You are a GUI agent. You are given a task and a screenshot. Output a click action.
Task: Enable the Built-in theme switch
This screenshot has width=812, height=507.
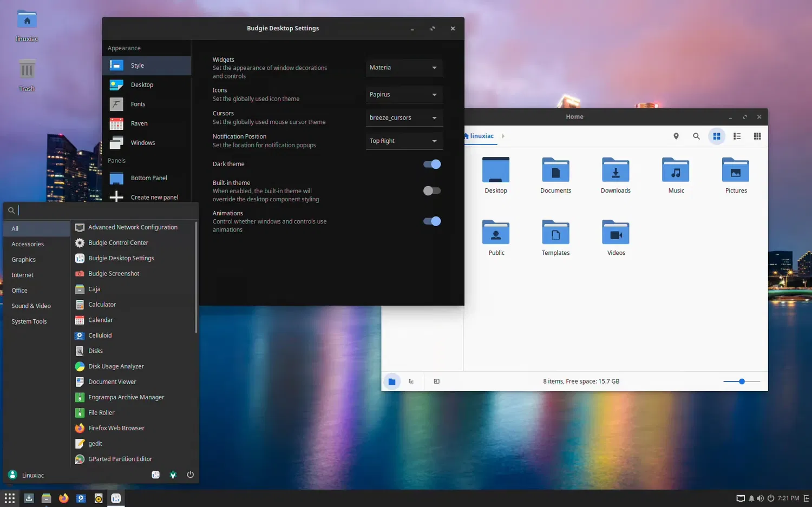[x=432, y=190]
